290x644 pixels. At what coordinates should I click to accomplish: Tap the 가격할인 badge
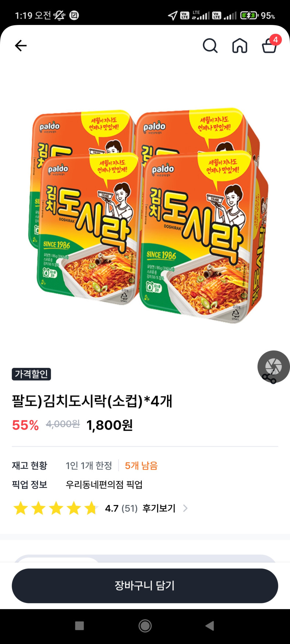tap(31, 374)
